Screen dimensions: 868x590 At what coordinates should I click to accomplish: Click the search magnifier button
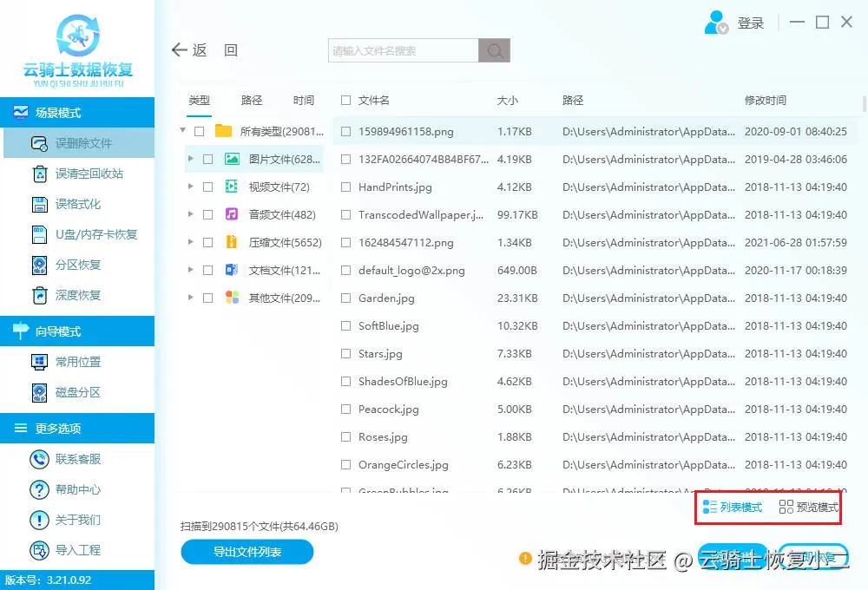pos(495,50)
